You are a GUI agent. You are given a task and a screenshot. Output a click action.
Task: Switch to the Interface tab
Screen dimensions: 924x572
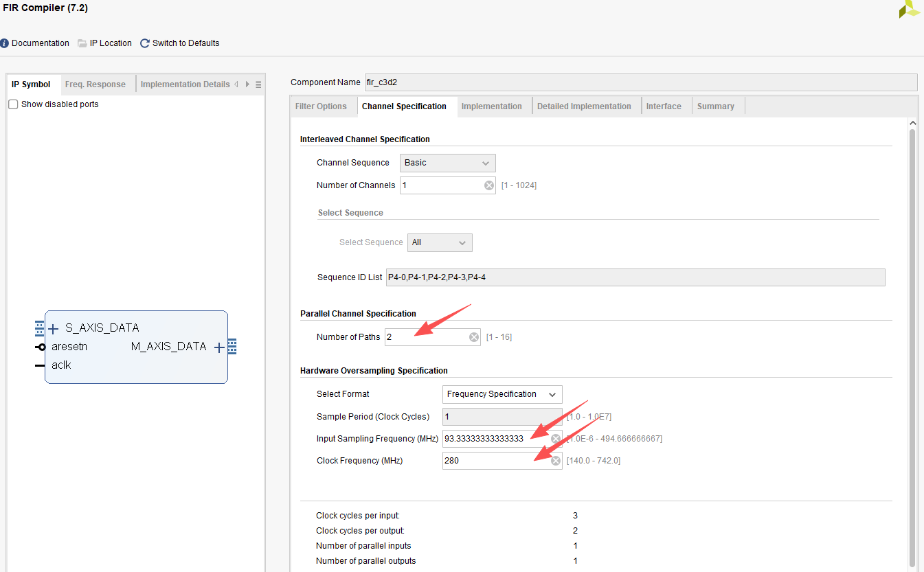point(664,106)
